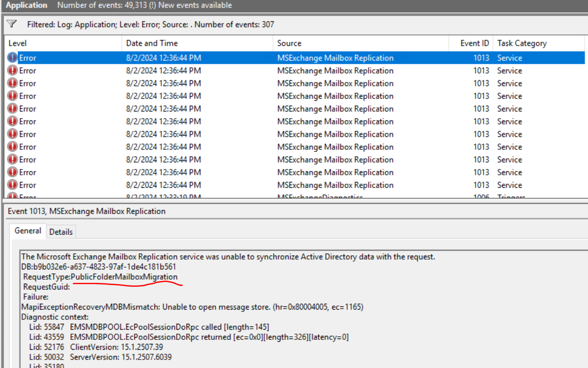
Task: Click the DB GUID line
Action: (x=99, y=267)
